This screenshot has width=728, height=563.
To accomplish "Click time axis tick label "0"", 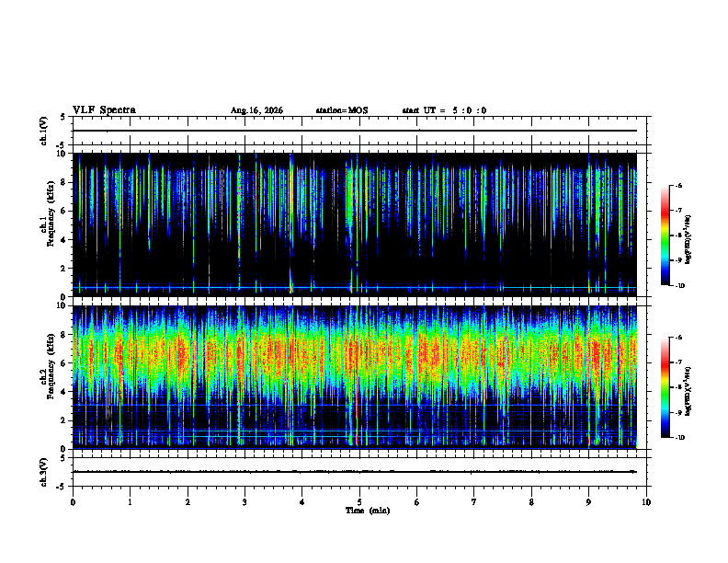I will point(73,502).
